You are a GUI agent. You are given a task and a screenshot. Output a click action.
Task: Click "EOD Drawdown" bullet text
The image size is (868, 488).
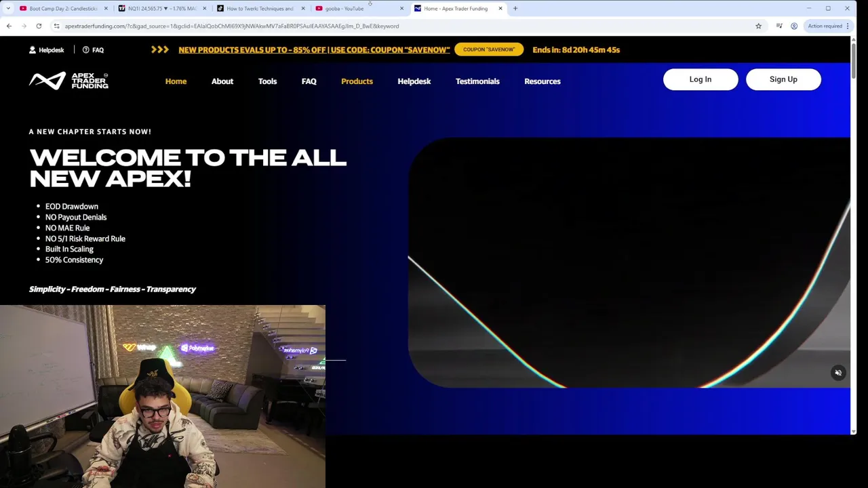click(x=72, y=206)
